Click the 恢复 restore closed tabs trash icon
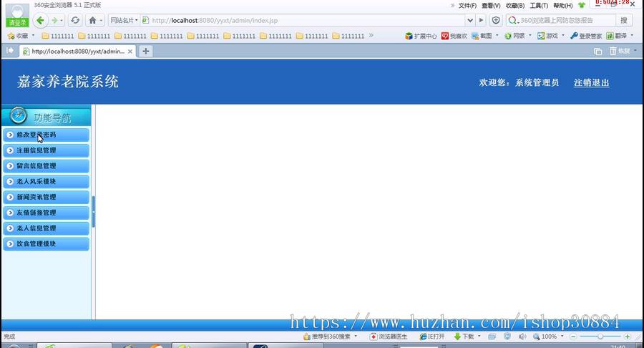 pyautogui.click(x=620, y=51)
